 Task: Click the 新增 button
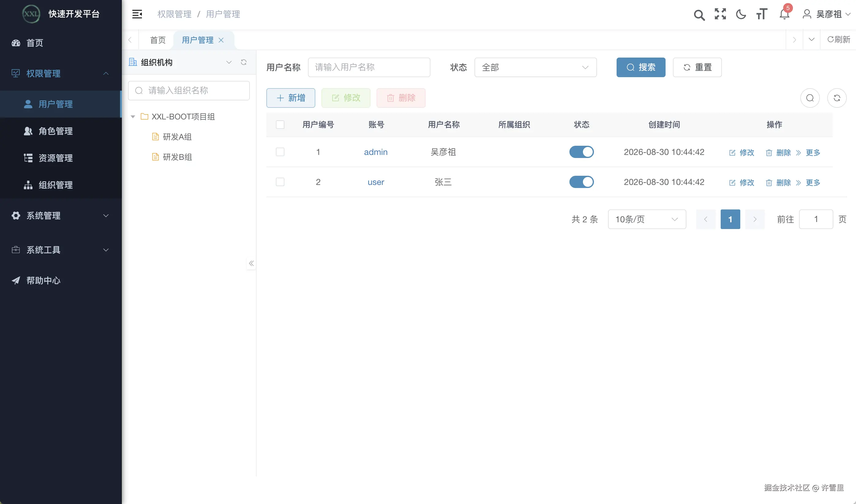[x=291, y=98]
